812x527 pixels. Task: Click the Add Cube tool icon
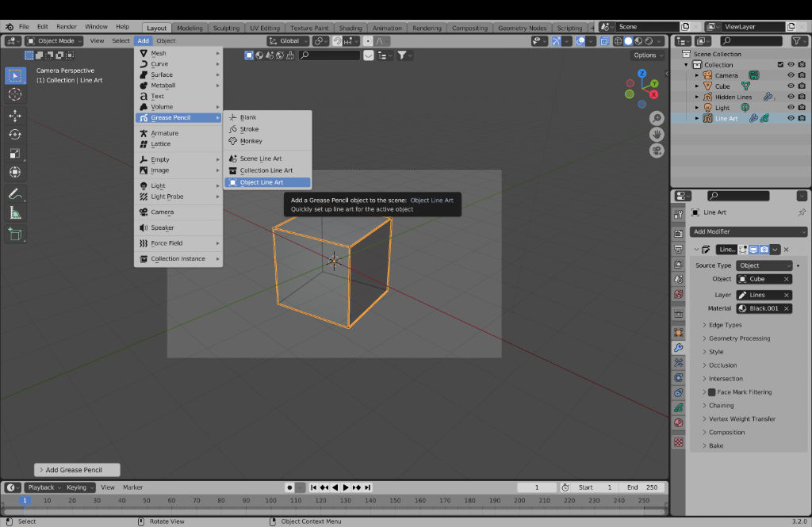coord(15,234)
